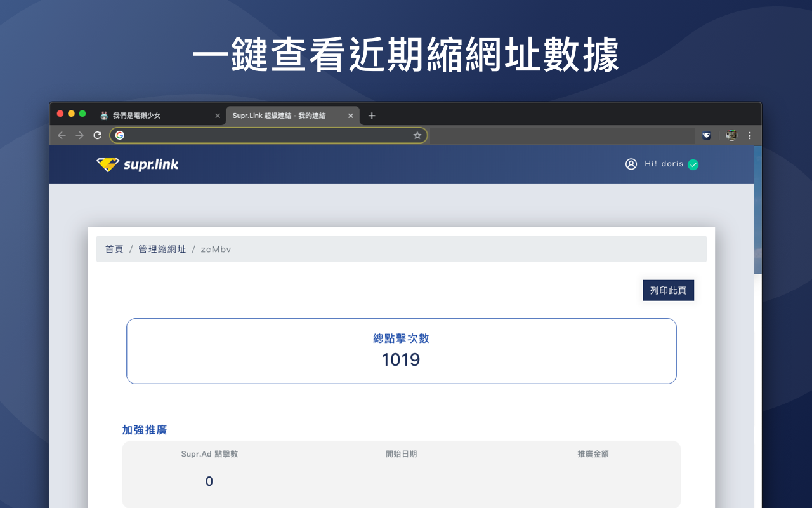Focus the browser address bar
Image resolution: width=812 pixels, height=508 pixels.
pyautogui.click(x=268, y=135)
